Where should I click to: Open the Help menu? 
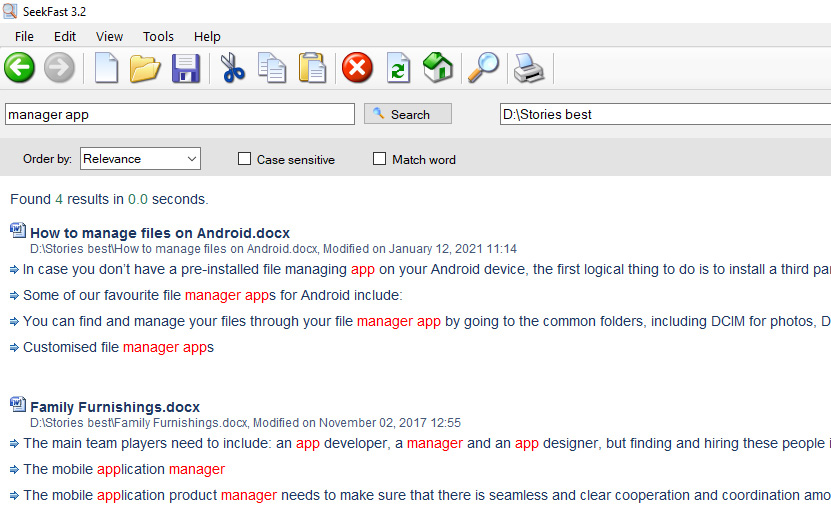tap(207, 37)
